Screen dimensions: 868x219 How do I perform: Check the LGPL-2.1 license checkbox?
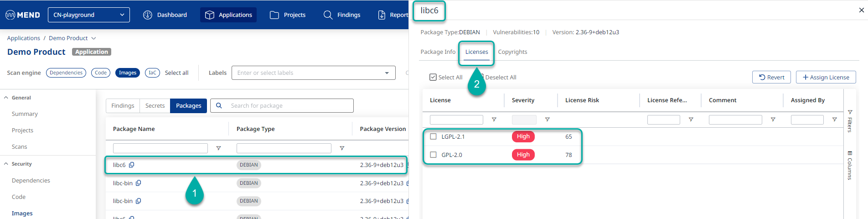click(434, 136)
